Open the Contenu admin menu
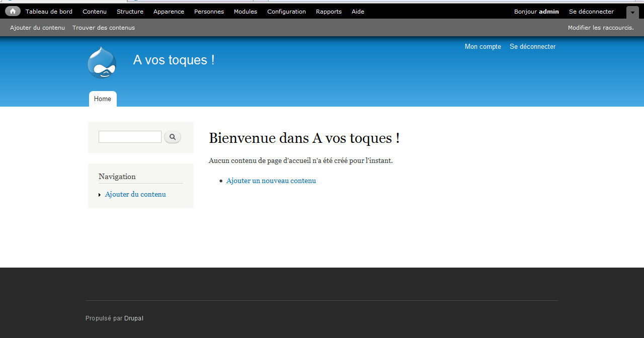 (95, 12)
